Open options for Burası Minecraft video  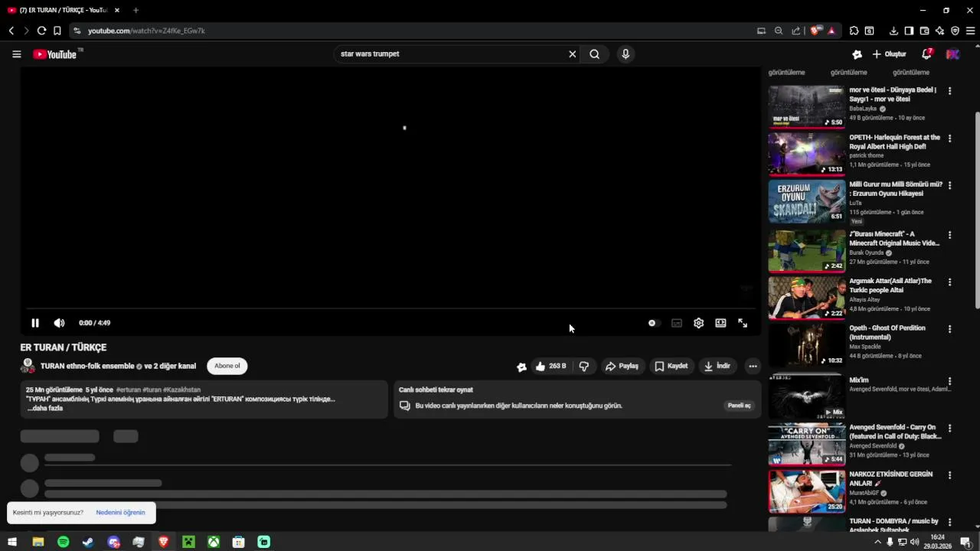(x=949, y=235)
